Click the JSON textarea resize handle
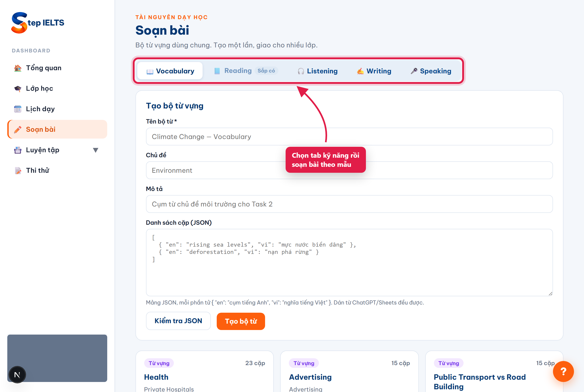Screen dimensions: 584x392 point(550,294)
